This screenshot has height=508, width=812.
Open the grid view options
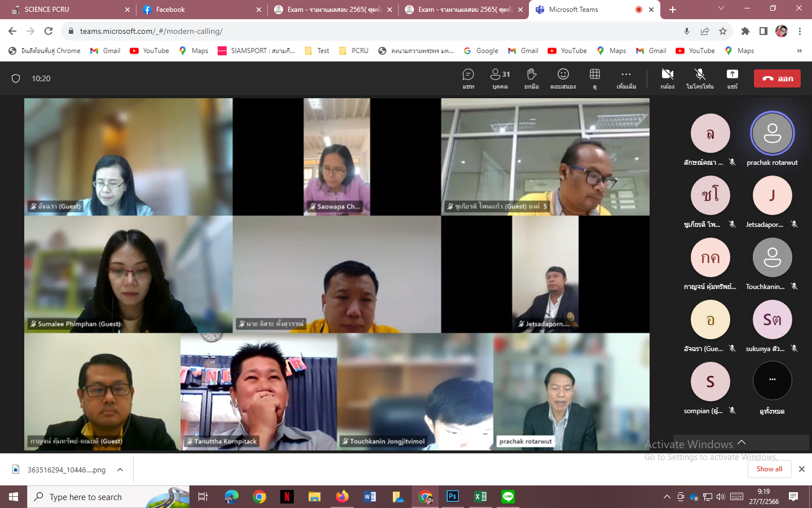click(594, 78)
